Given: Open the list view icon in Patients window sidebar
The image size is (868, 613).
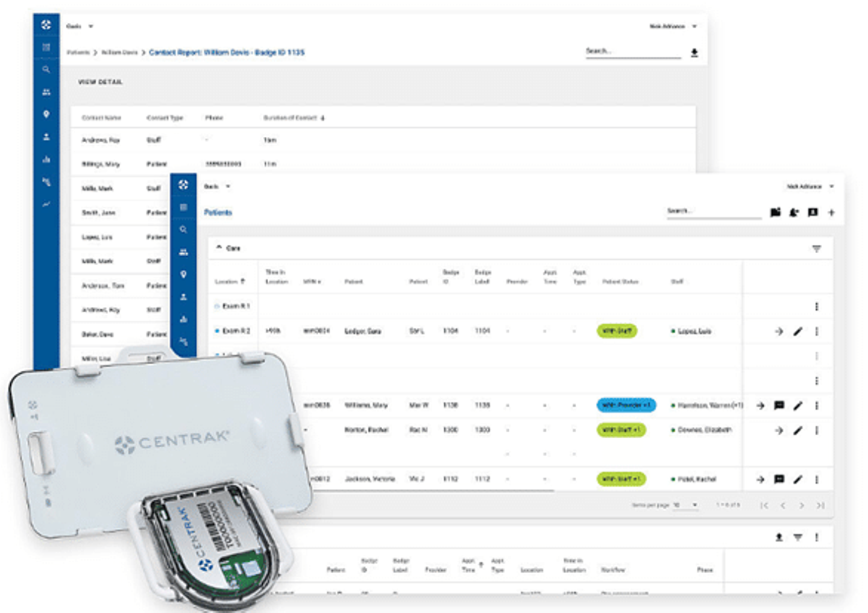Looking at the screenshot, I should pos(183,207).
